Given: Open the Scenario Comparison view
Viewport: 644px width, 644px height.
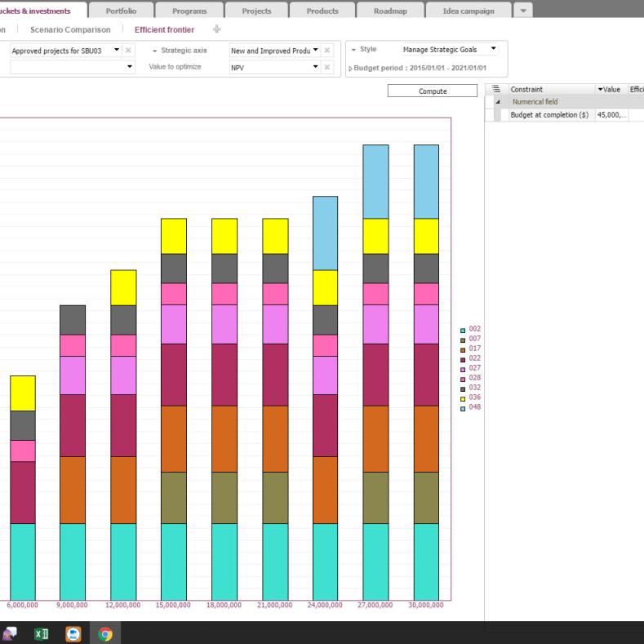Looking at the screenshot, I should click(x=70, y=29).
